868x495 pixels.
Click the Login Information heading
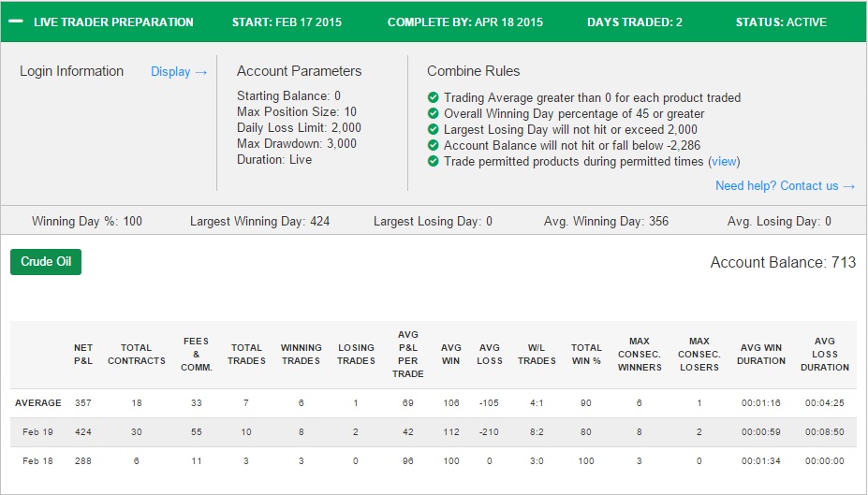(x=72, y=71)
